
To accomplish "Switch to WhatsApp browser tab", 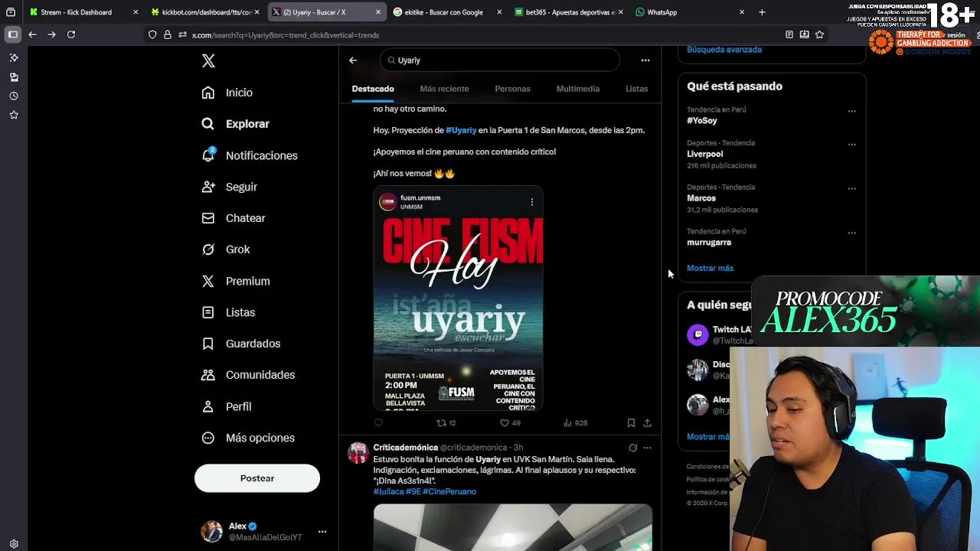I will (x=689, y=12).
